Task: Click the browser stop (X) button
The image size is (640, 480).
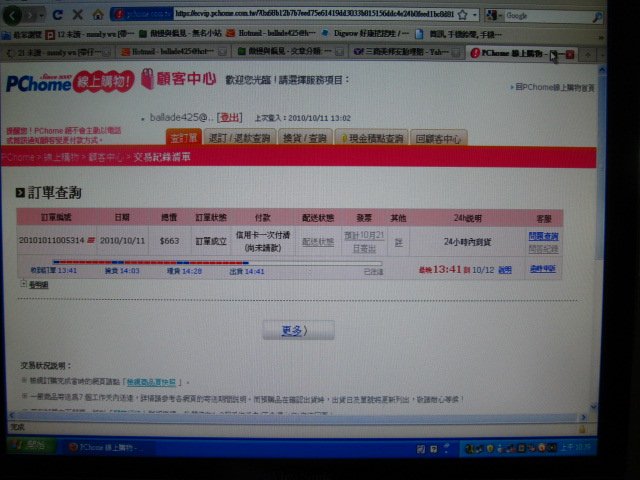Action: [x=78, y=15]
